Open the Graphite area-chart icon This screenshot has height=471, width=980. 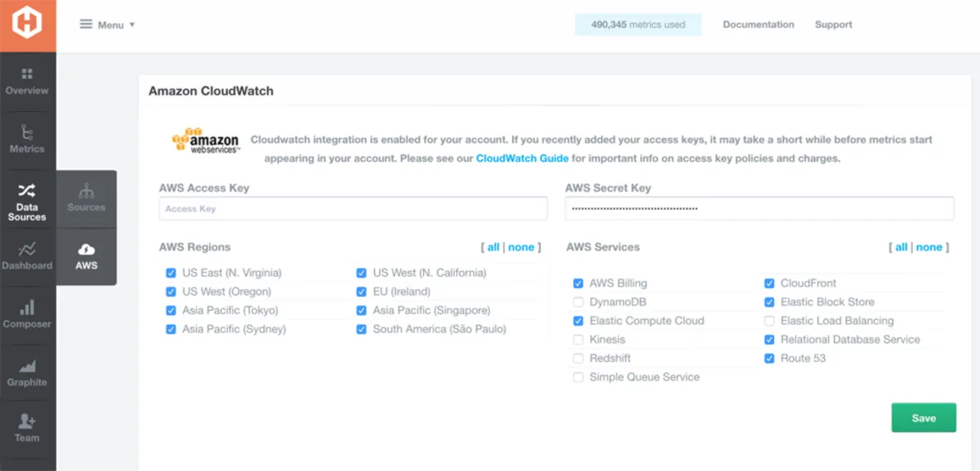pos(27,367)
